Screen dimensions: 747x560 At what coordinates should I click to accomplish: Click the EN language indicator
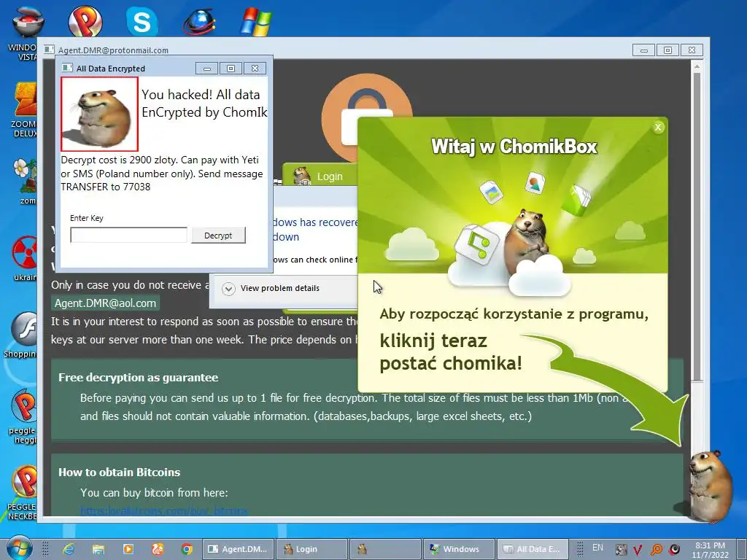click(x=597, y=548)
